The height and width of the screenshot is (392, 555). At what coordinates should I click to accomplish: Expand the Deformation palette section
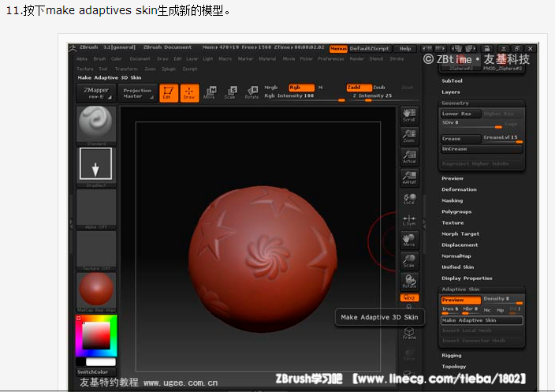459,189
